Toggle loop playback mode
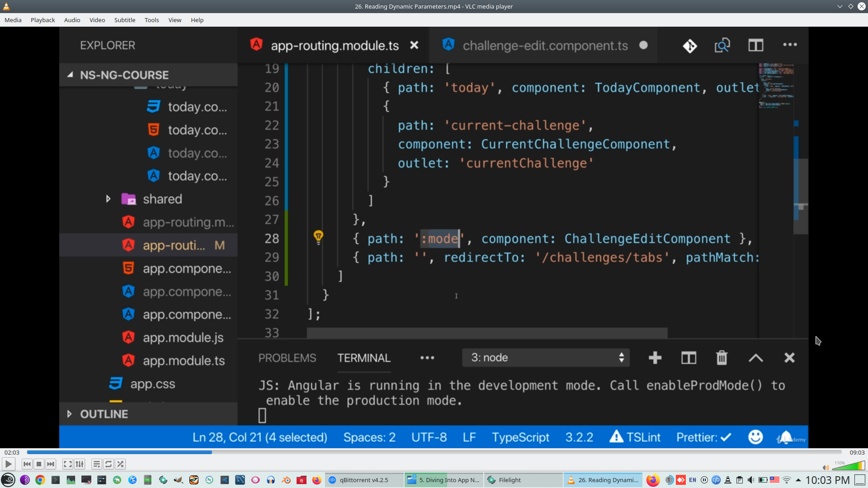This screenshot has width=868, height=488. tap(108, 464)
